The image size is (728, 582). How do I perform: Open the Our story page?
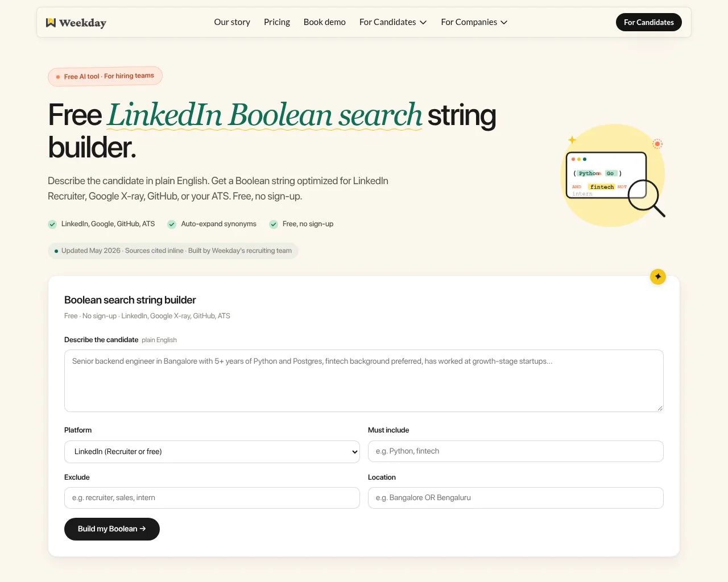click(232, 22)
